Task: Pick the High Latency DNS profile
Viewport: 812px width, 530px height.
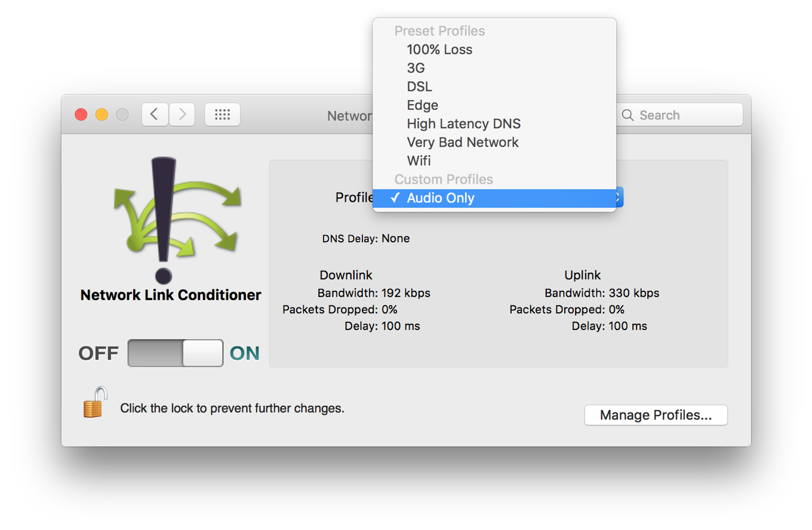Action: pyautogui.click(x=463, y=124)
